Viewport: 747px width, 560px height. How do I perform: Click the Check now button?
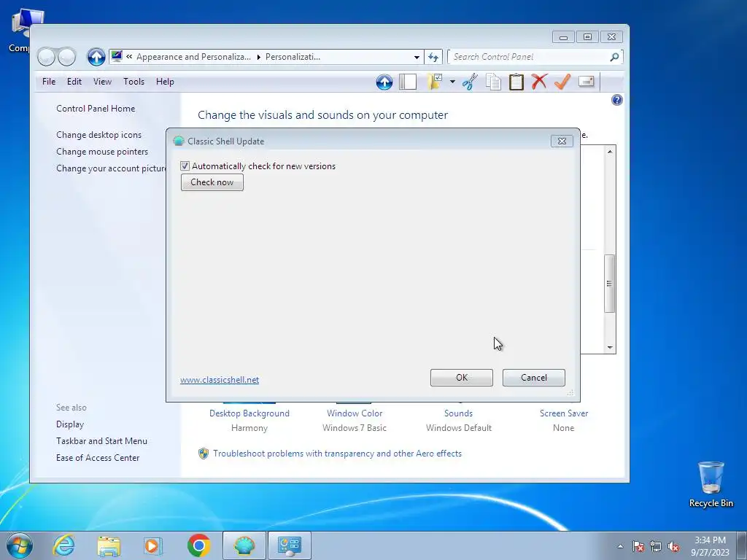point(212,182)
